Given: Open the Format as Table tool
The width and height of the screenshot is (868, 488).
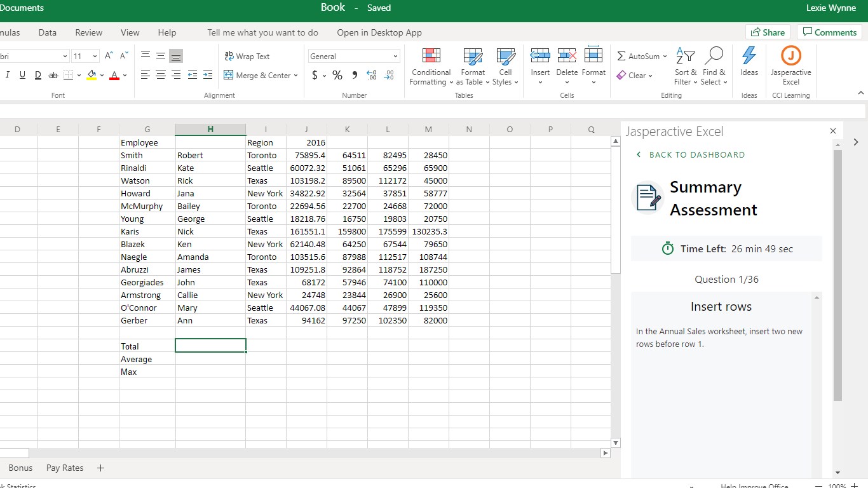Looking at the screenshot, I should coord(473,57).
